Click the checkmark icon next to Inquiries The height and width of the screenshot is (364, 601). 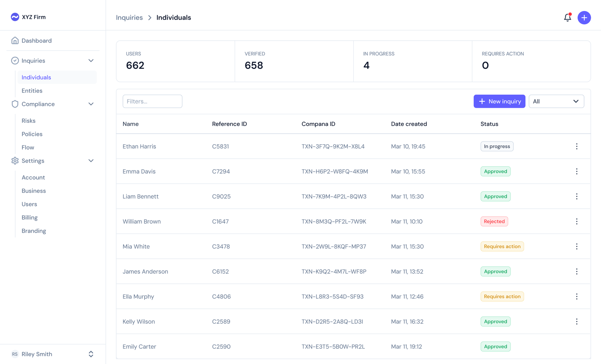click(14, 61)
